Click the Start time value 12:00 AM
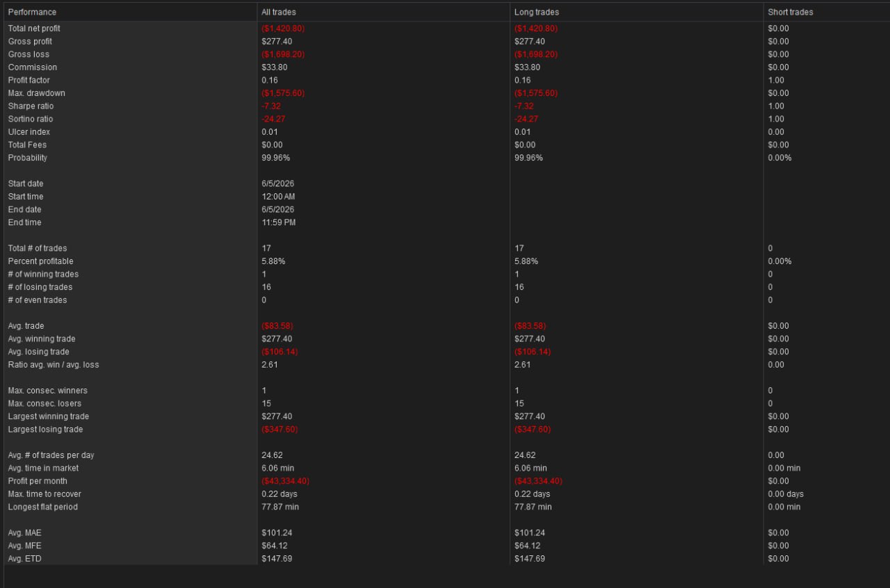This screenshot has height=588, width=890. (x=278, y=197)
